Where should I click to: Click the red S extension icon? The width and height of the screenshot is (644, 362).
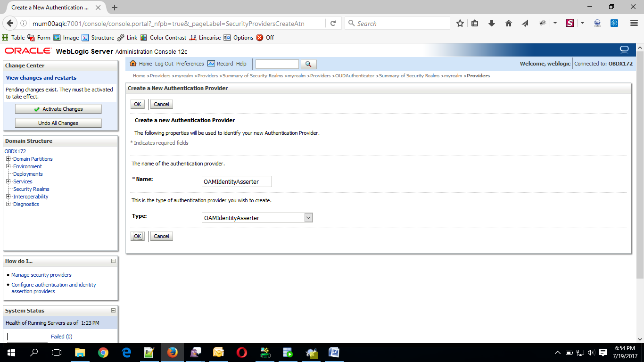[570, 23]
